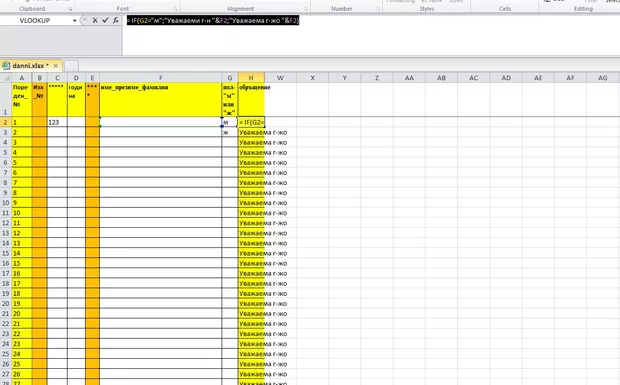Expand the VLOOKUP name box dropdown

pos(74,21)
